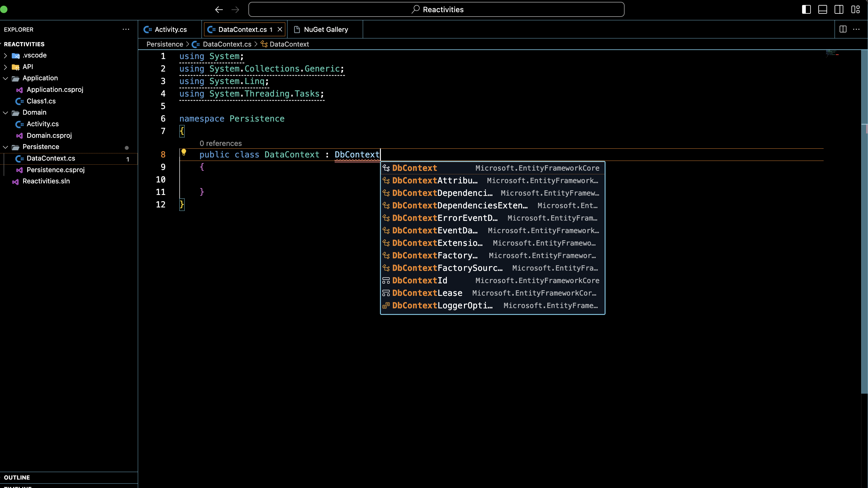868x488 pixels.
Task: Toggle primary side bar layout icon
Action: (806, 9)
